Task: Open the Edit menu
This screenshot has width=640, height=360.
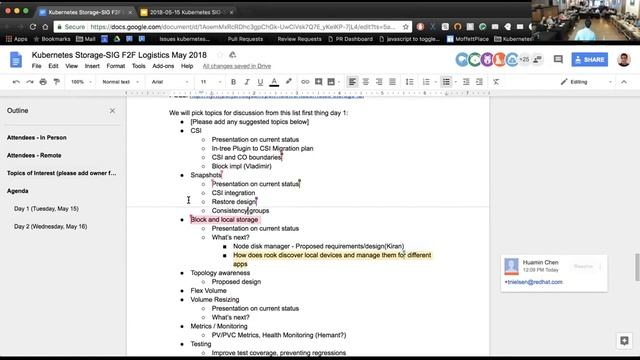Action: [x=53, y=66]
